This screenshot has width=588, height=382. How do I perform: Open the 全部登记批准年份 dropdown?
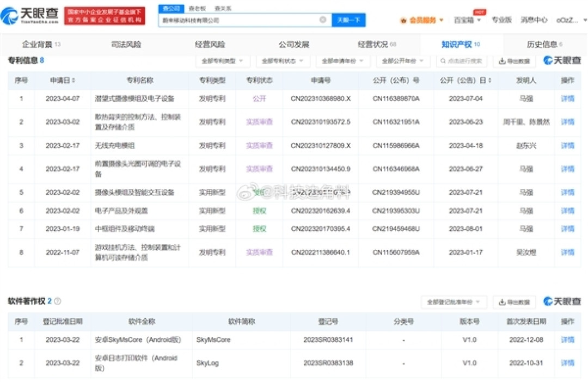tap(454, 302)
